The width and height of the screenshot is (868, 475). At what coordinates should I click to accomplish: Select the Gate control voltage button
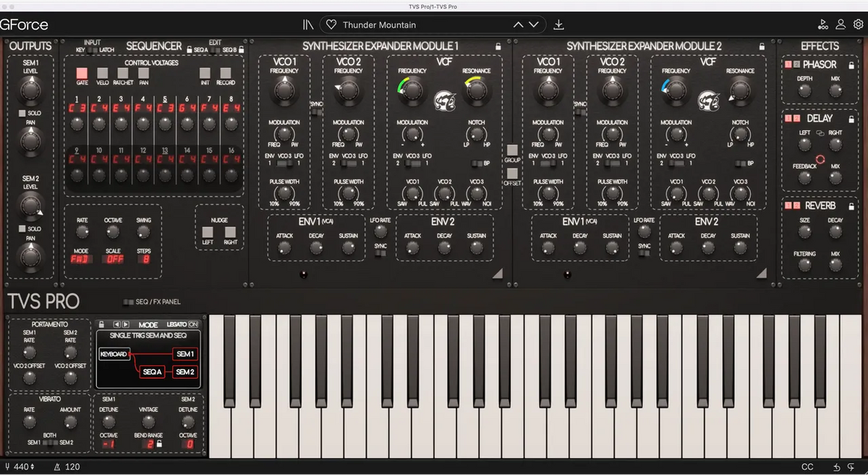82,73
